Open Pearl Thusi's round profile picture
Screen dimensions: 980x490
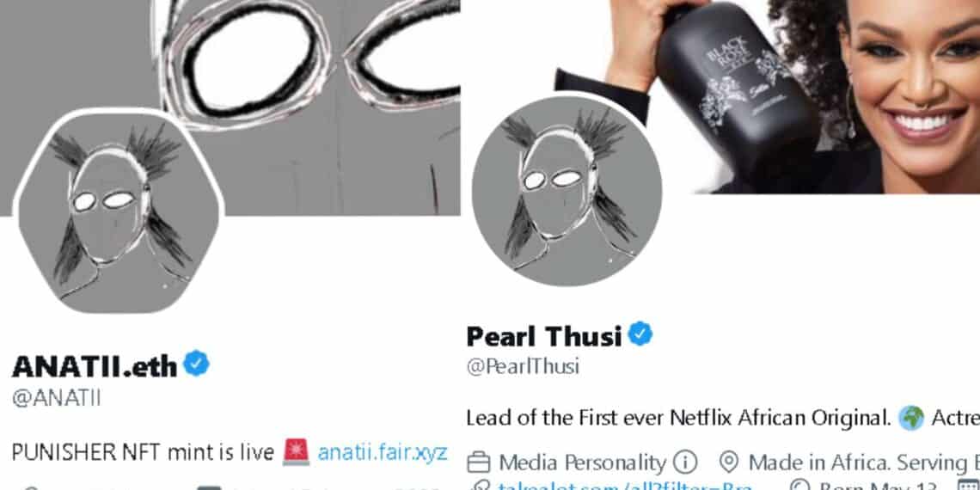coord(567,191)
